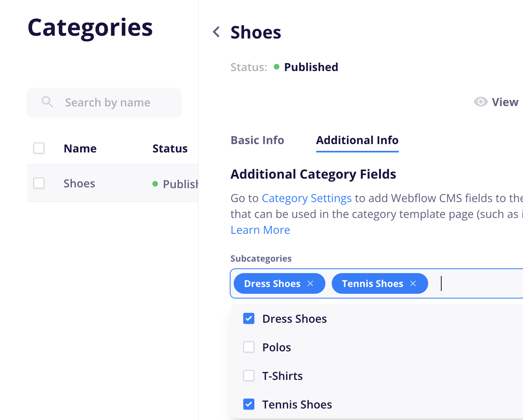
Task: Sort by the Name column header
Action: pyautogui.click(x=80, y=148)
